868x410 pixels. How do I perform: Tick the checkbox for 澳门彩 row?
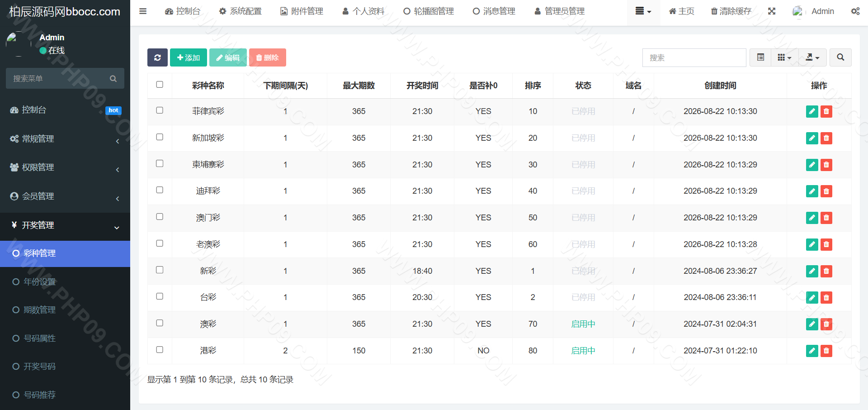click(x=160, y=217)
